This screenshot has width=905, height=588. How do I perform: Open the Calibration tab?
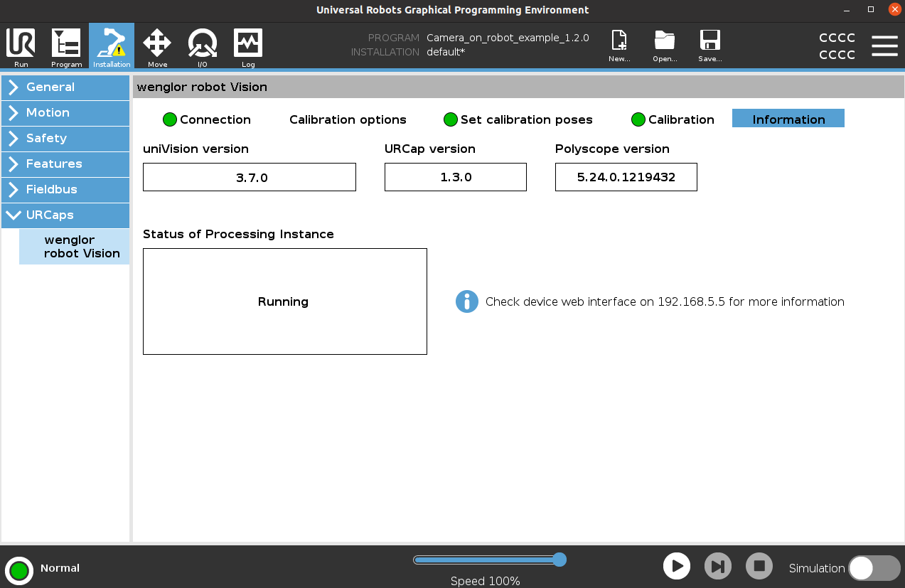pyautogui.click(x=673, y=119)
